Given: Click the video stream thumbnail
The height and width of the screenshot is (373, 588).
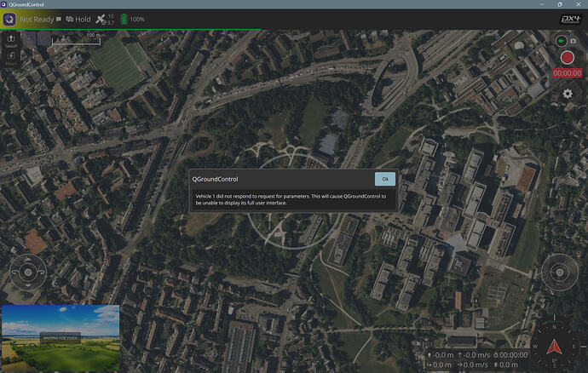Looking at the screenshot, I should click(x=61, y=338).
